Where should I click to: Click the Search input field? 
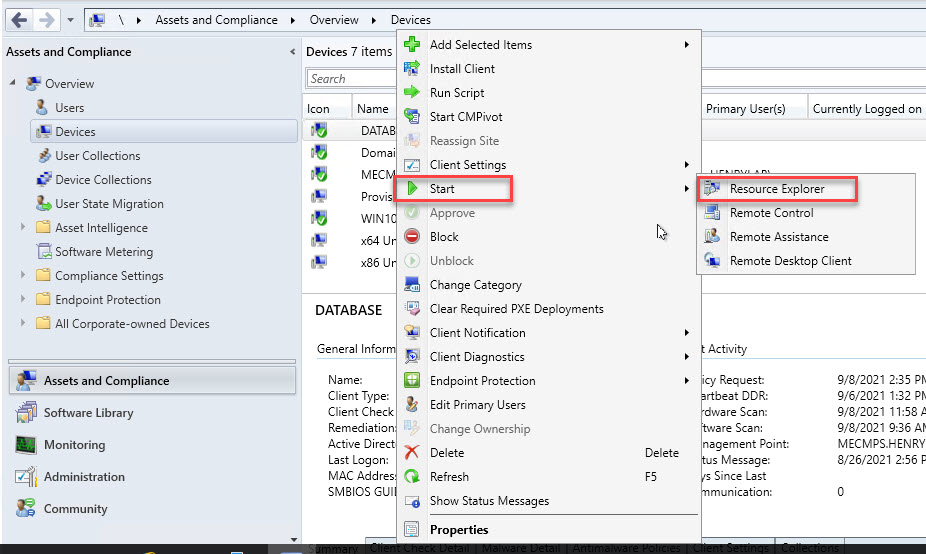tap(352, 79)
